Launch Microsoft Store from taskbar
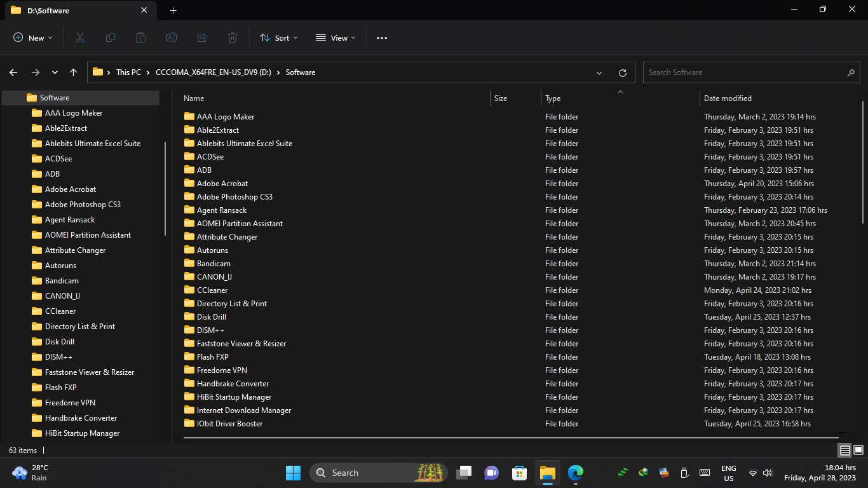Image resolution: width=868 pixels, height=488 pixels. coord(520,473)
